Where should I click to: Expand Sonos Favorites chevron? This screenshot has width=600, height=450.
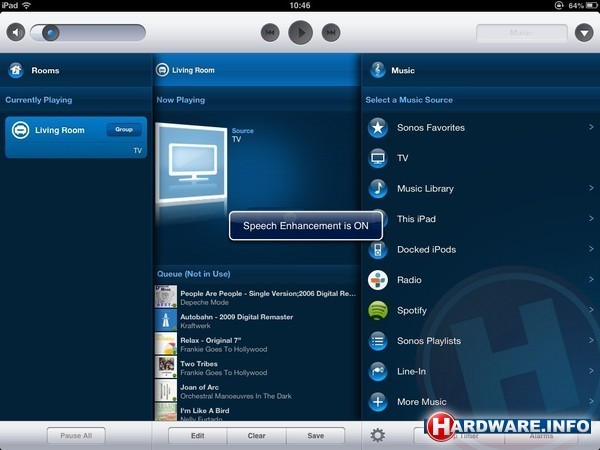[x=591, y=127]
